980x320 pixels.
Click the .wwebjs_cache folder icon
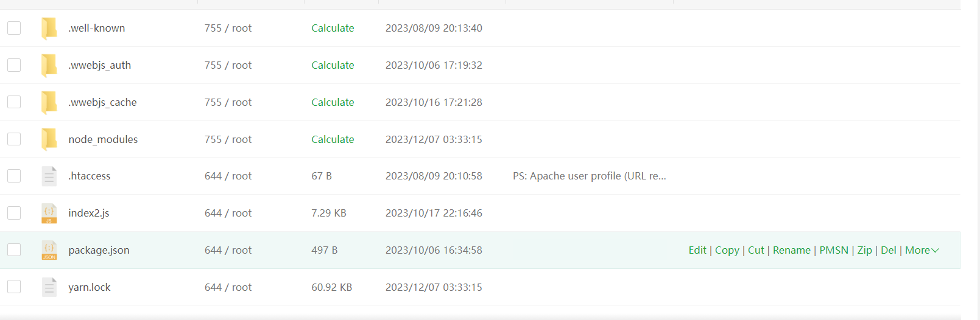[x=49, y=102]
